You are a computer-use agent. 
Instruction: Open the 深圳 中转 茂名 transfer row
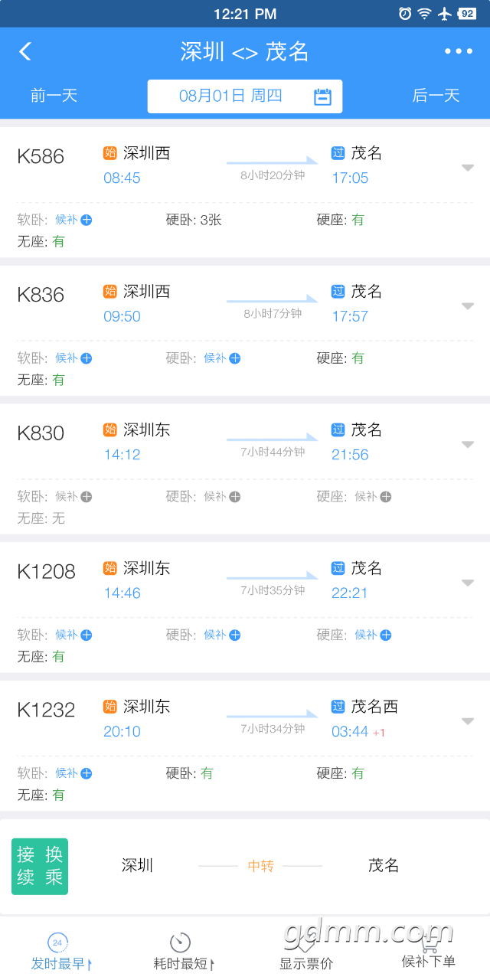point(245,867)
